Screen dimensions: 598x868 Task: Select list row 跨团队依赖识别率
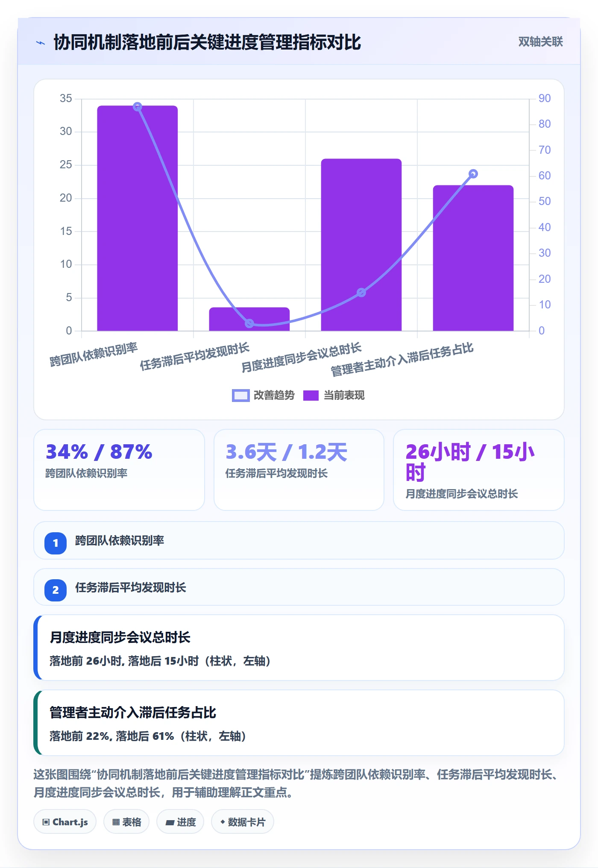point(299,540)
